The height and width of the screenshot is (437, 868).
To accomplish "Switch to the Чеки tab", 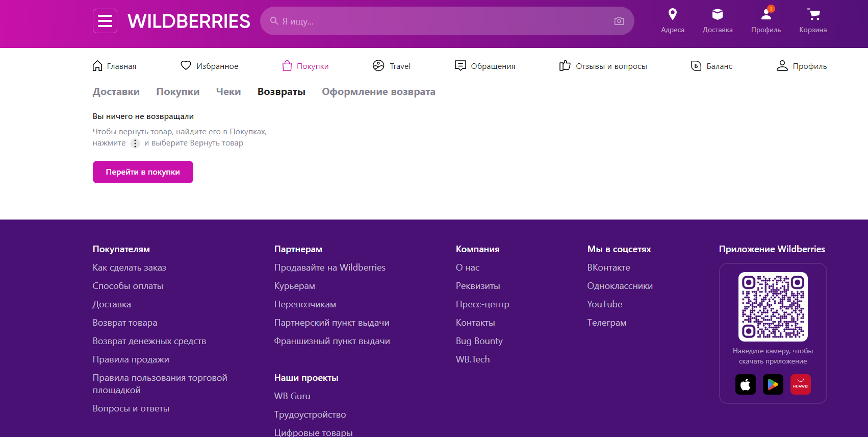I will coord(228,92).
